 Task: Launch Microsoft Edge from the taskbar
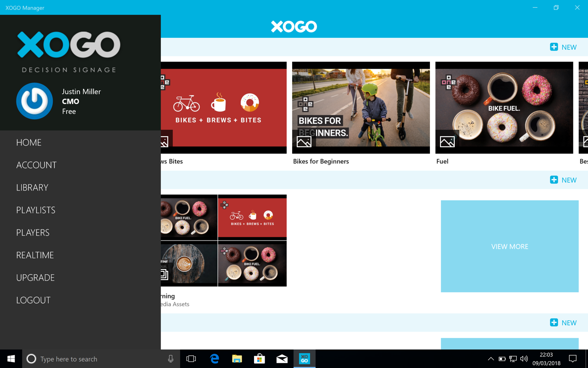214,359
